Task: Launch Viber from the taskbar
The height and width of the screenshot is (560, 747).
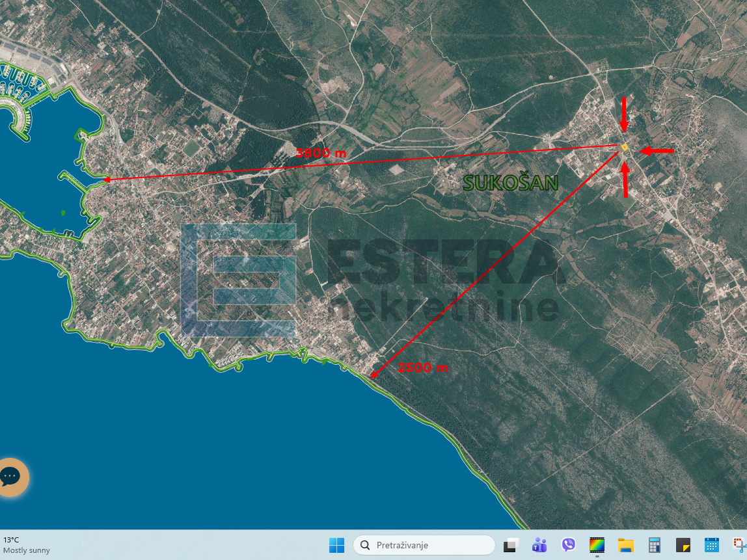Action: click(x=567, y=545)
